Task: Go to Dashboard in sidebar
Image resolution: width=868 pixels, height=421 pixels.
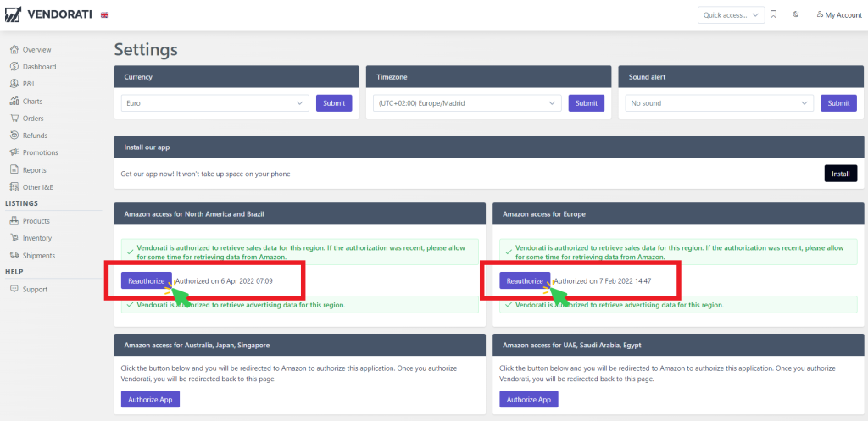Action: pos(39,67)
